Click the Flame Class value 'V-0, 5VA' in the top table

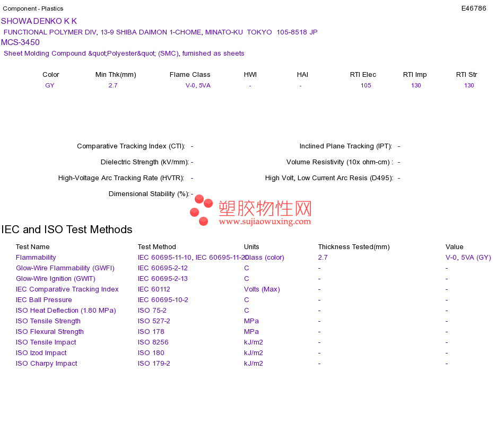(198, 85)
